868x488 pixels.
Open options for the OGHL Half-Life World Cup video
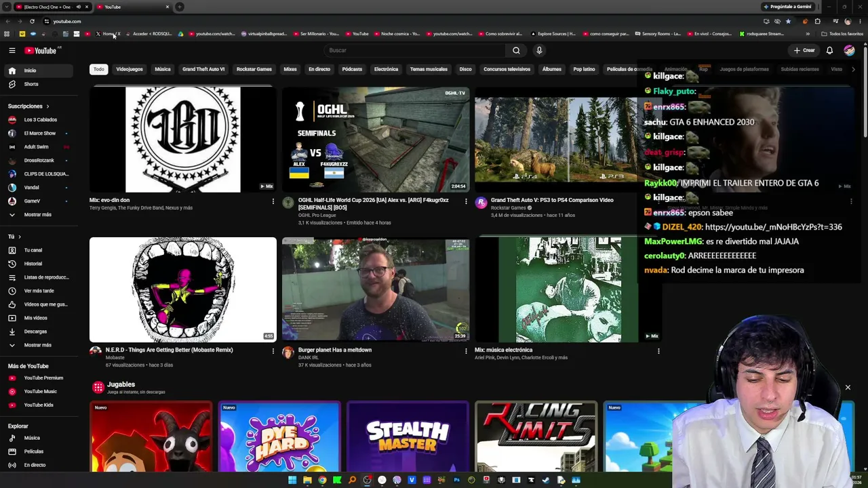tap(466, 201)
